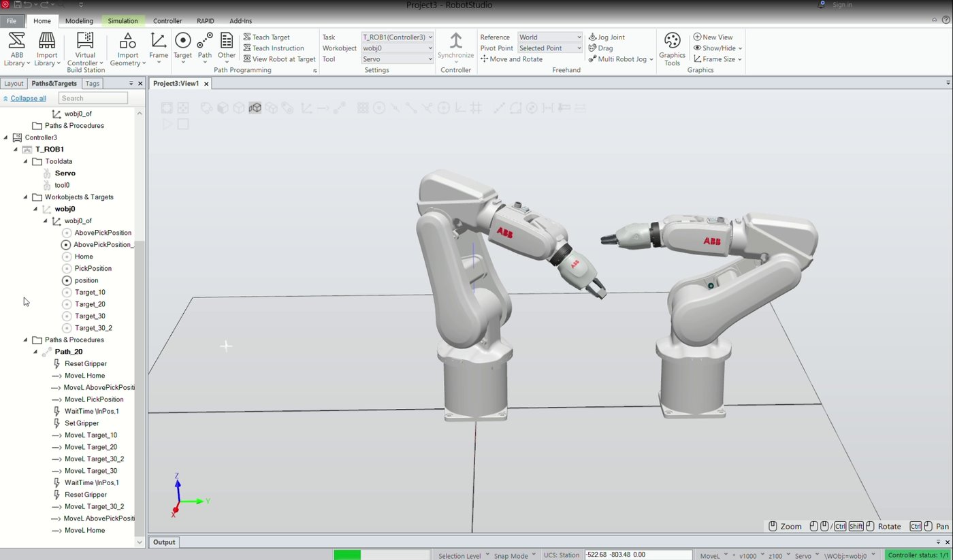
Task: Open Virtual Controller options
Action: 85,49
